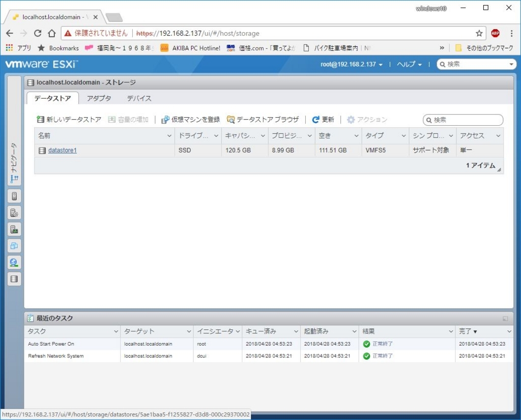Expand the ナビゲータ navigator panel
Screen dimensions: 521x420
[x=14, y=130]
